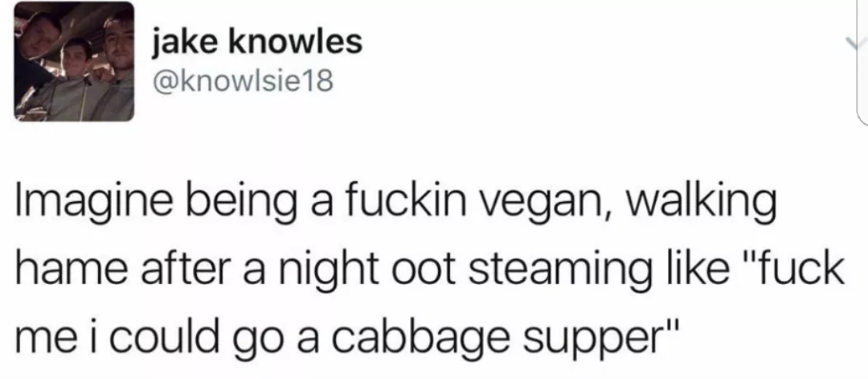The image size is (868, 379).
Task: Visit the @knowlsie18 handle
Action: [242, 82]
